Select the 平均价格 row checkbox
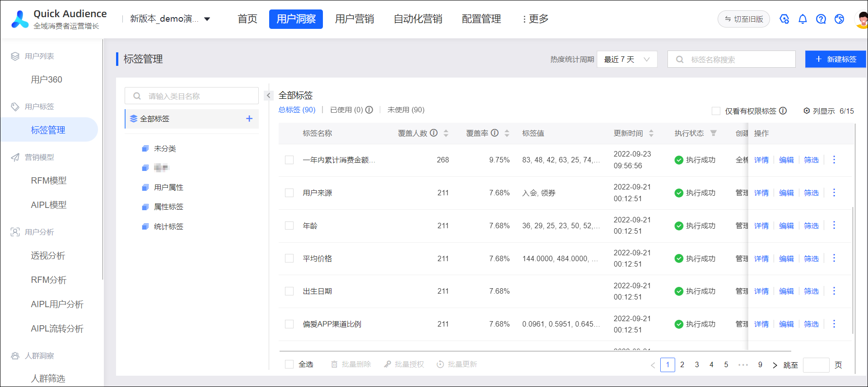 [289, 258]
